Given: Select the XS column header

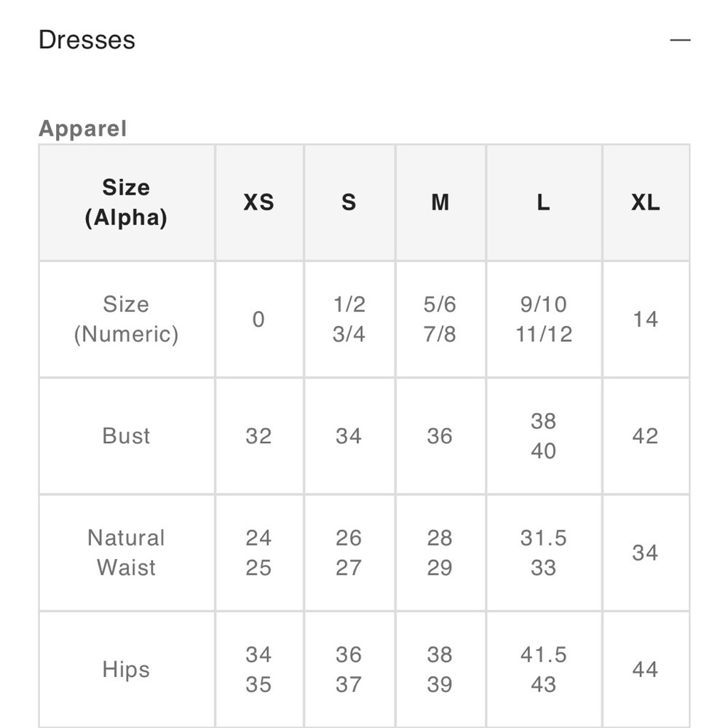Looking at the screenshot, I should (259, 202).
